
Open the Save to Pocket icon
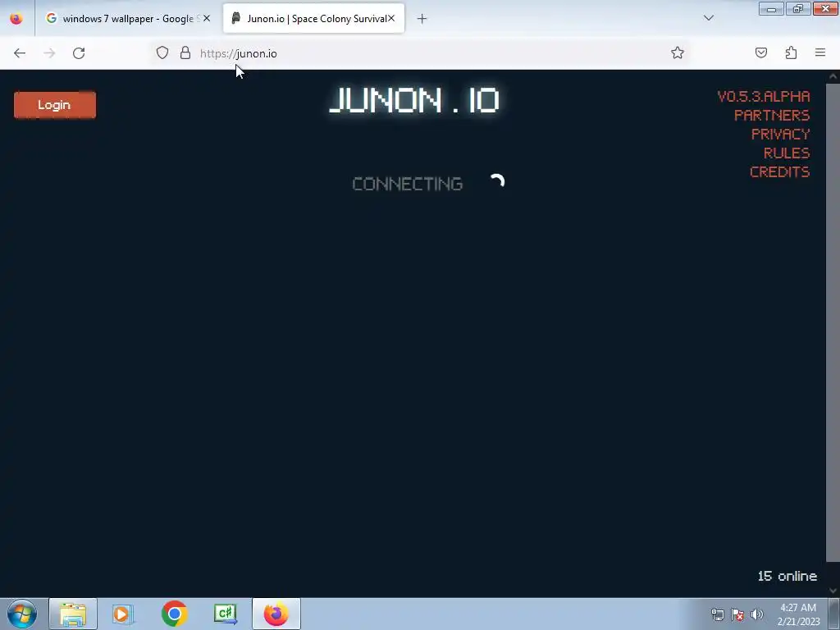(x=760, y=52)
